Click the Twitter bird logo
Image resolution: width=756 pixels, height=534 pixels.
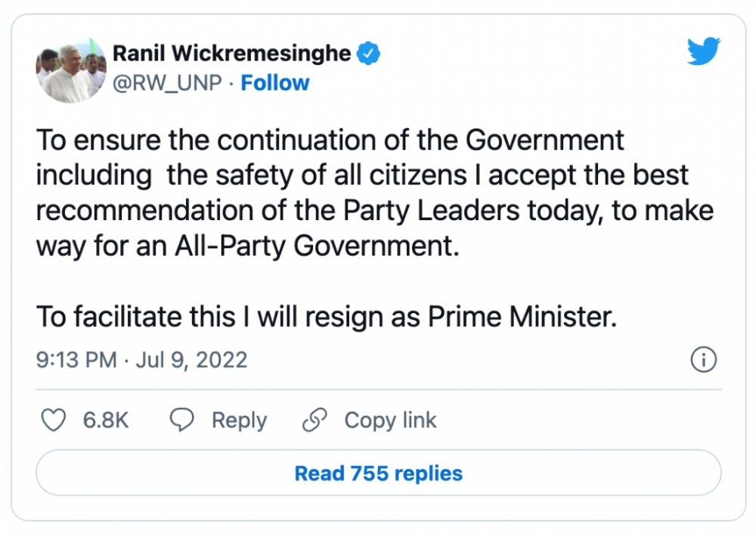pos(703,52)
